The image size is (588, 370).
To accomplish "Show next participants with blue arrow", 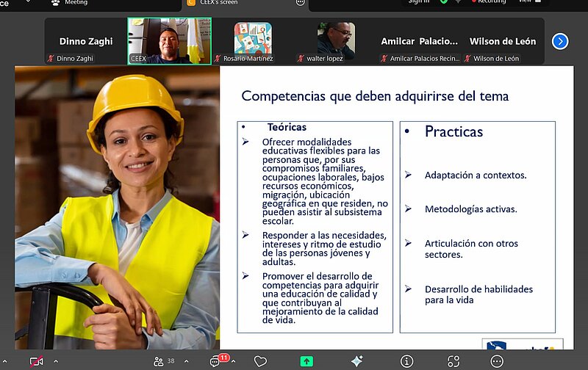I will click(x=560, y=41).
